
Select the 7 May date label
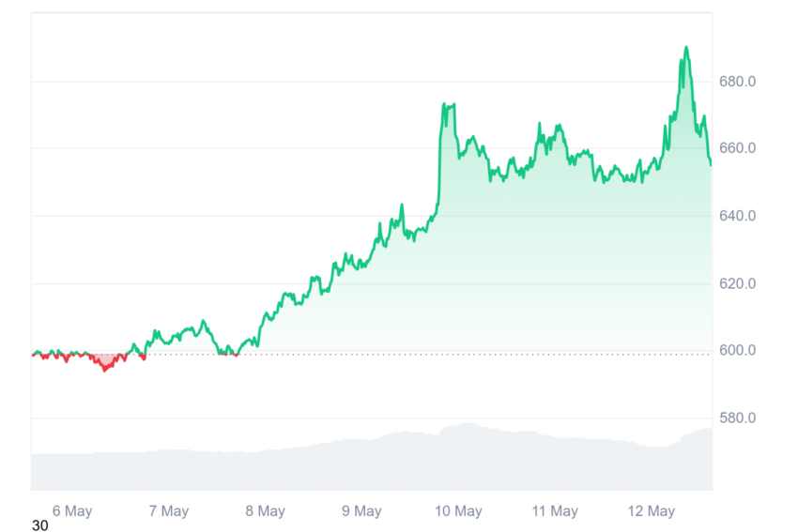point(168,510)
